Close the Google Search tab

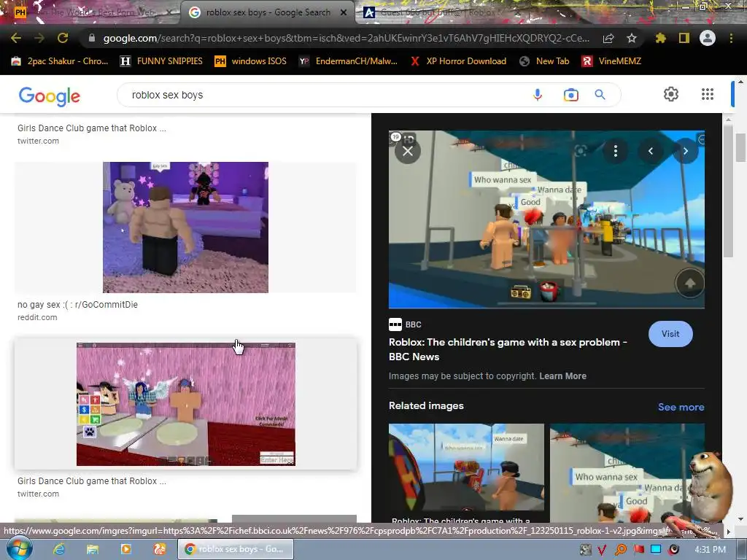[344, 12]
